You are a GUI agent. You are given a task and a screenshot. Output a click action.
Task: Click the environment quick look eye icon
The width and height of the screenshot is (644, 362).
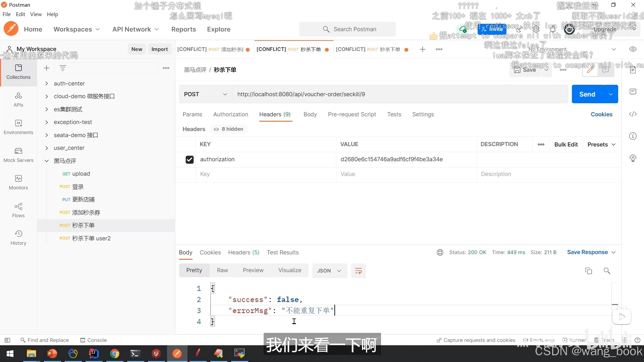click(x=633, y=49)
